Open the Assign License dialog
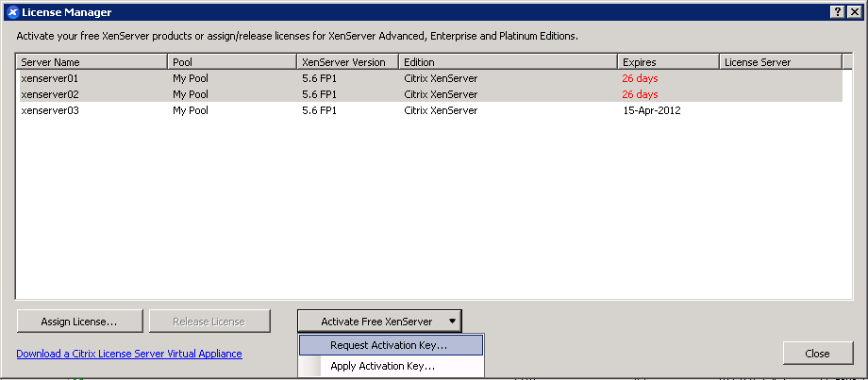The height and width of the screenshot is (380, 868). (x=79, y=322)
